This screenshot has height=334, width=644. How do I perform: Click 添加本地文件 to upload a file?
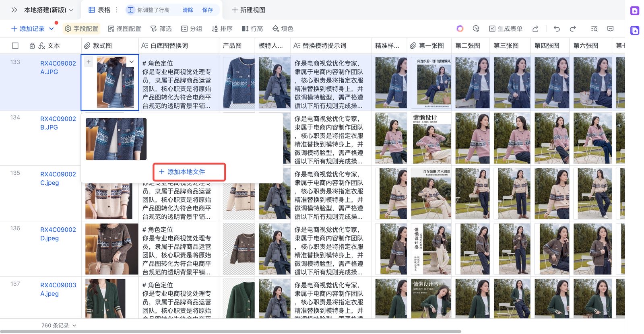coord(182,172)
